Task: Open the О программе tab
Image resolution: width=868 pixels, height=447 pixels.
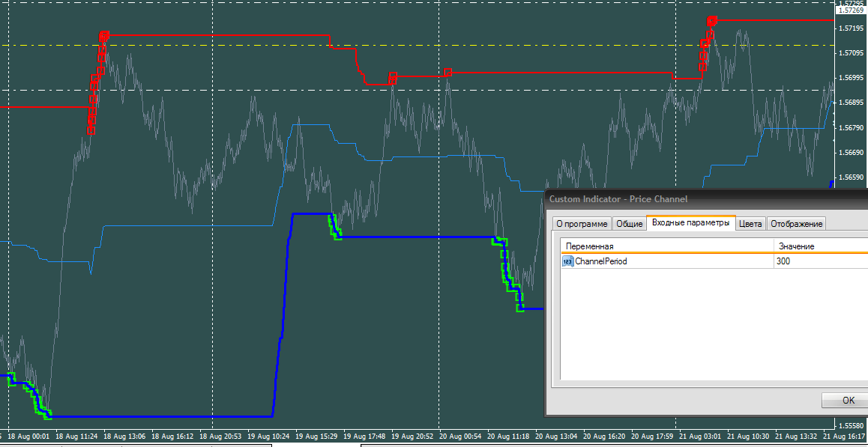Action: click(582, 223)
